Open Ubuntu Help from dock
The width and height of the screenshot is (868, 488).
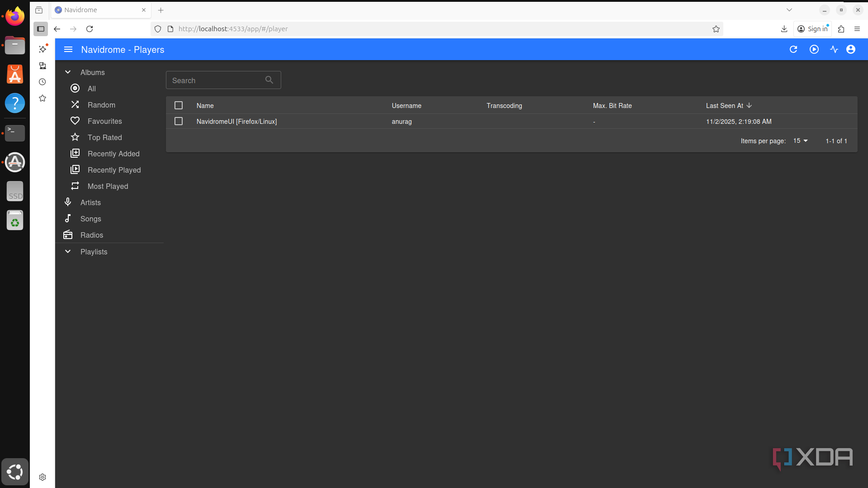tap(15, 103)
